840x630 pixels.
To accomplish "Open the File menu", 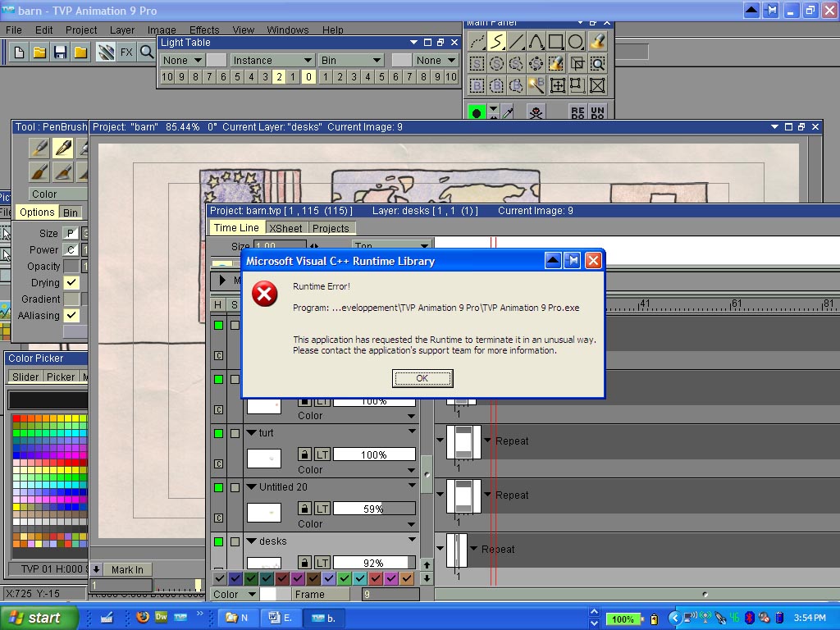I will click(x=13, y=30).
